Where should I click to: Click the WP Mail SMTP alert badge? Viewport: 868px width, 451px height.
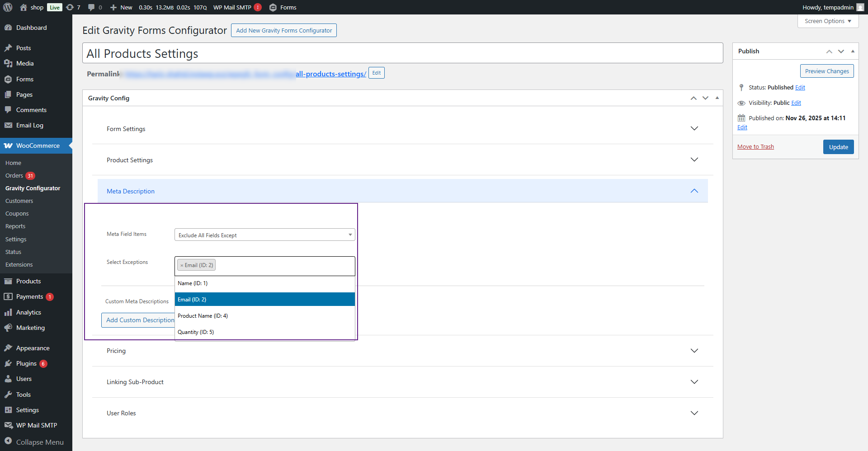pyautogui.click(x=258, y=7)
